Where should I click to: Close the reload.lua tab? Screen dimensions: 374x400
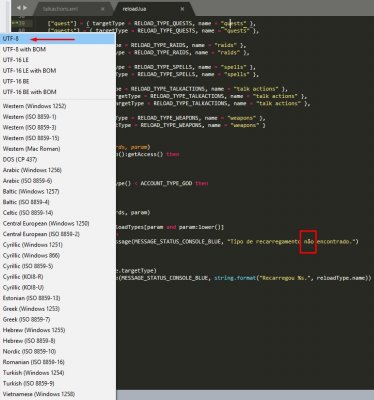tap(182, 9)
